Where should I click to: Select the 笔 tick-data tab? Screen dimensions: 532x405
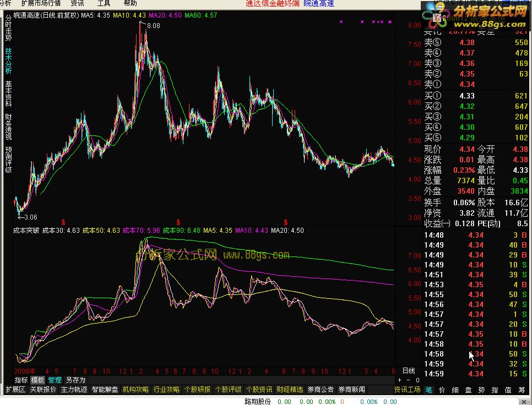pos(429,390)
